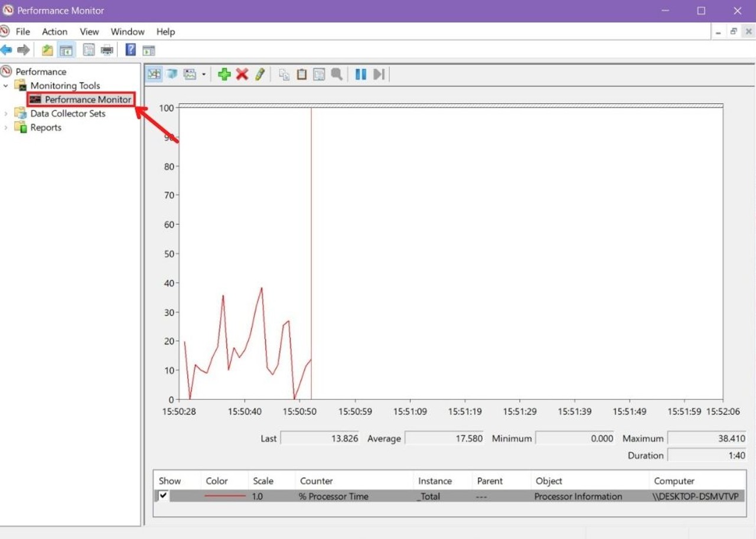Screen dimensions: 756x539
Task: Click the Add Counter green plus icon
Action: tap(224, 74)
